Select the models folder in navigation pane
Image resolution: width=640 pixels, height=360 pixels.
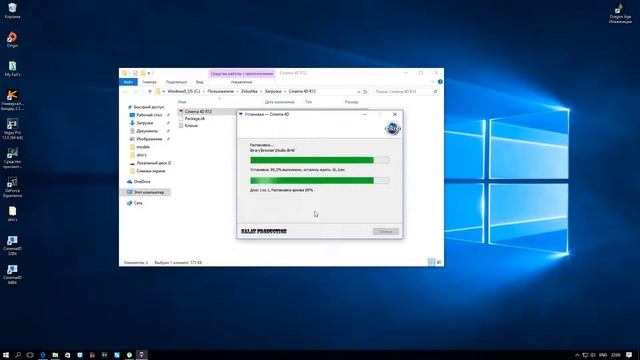pos(143,147)
